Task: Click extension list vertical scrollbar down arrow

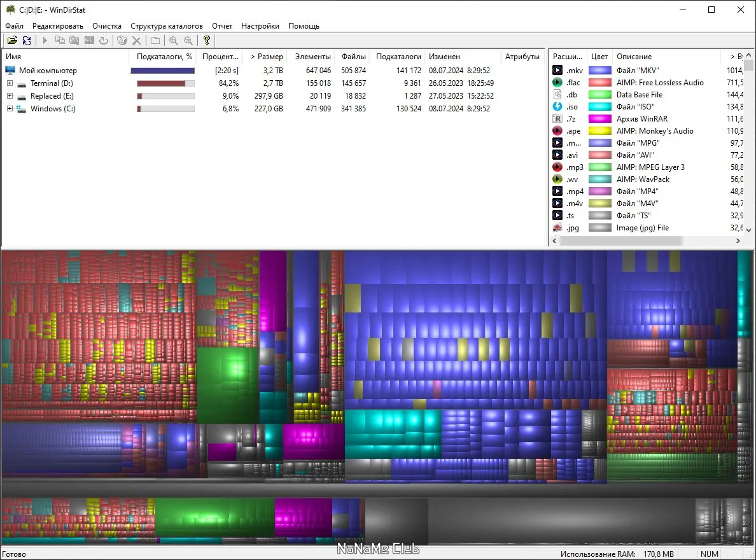Action: click(749, 230)
